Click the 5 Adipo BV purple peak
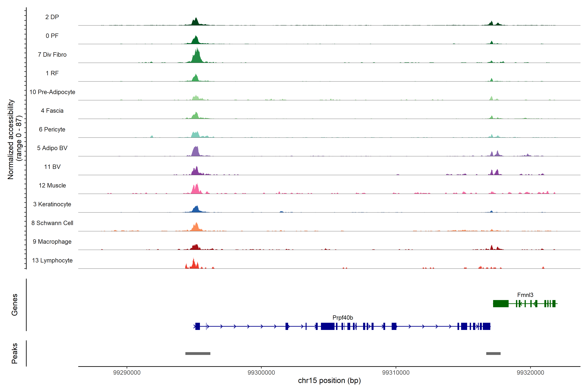This screenshot has height=392, width=588. pyautogui.click(x=196, y=152)
